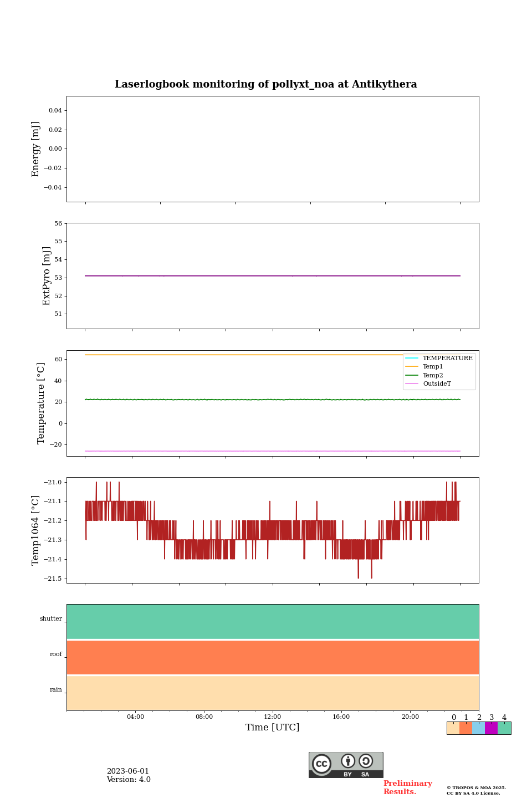
Task: Click the 04:00 time tick label
Action: click(x=135, y=717)
